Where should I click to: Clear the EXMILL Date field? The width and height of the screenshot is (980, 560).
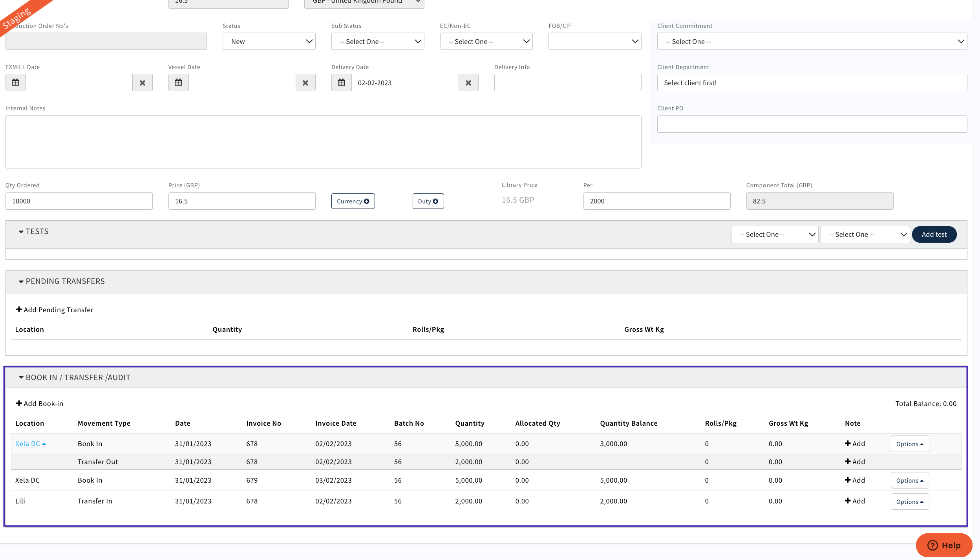click(143, 82)
